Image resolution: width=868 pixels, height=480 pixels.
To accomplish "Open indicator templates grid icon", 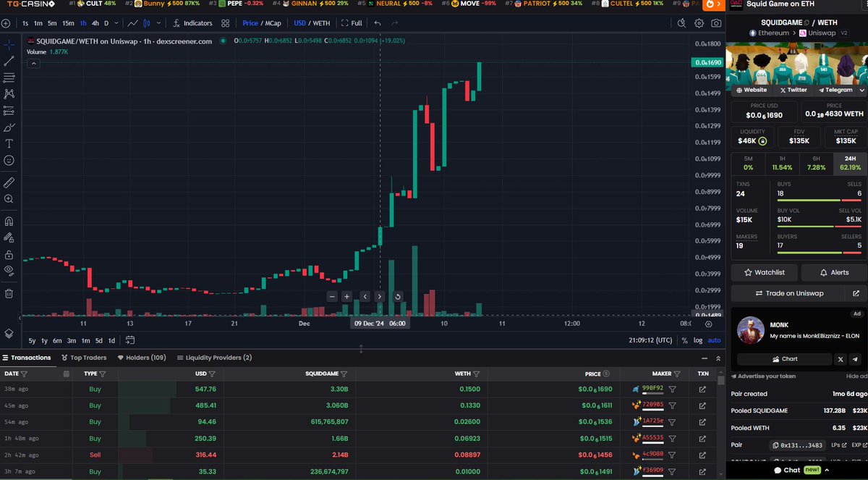I will click(226, 23).
